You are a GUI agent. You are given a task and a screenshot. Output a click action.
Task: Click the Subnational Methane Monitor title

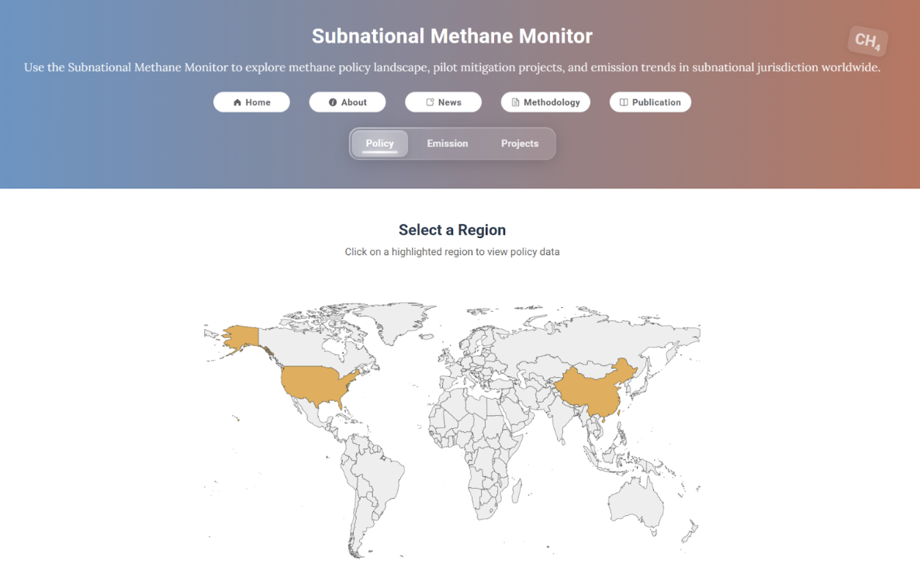(x=452, y=36)
